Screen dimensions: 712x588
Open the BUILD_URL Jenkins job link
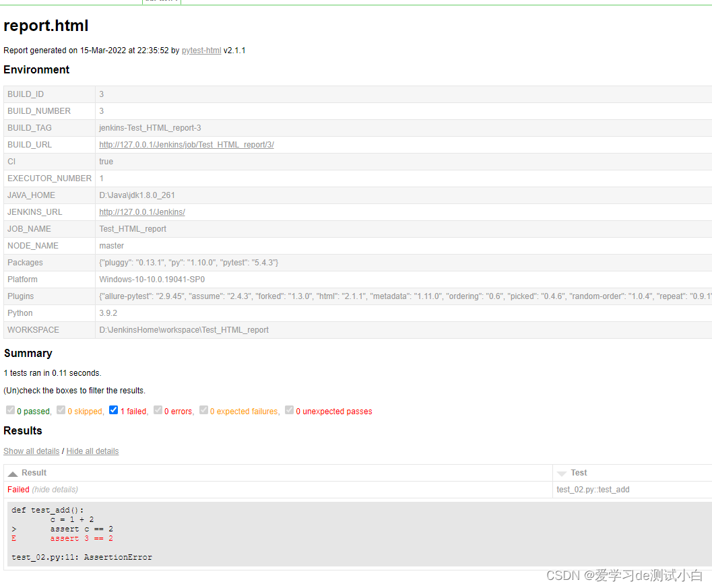(186, 145)
